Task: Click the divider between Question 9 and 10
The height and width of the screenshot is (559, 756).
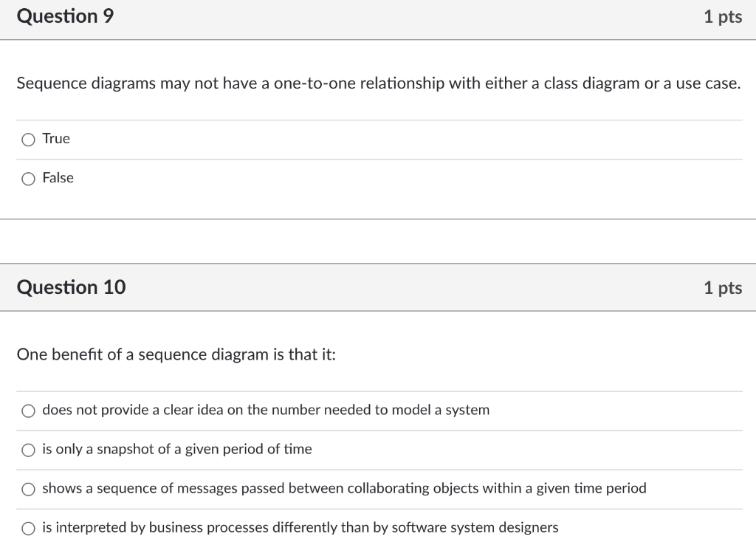Action: point(378,244)
